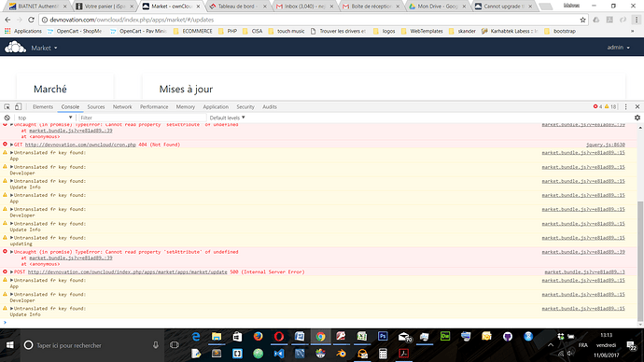The width and height of the screenshot is (644, 362).
Task: Clear the console with the clear icon
Action: point(7,118)
